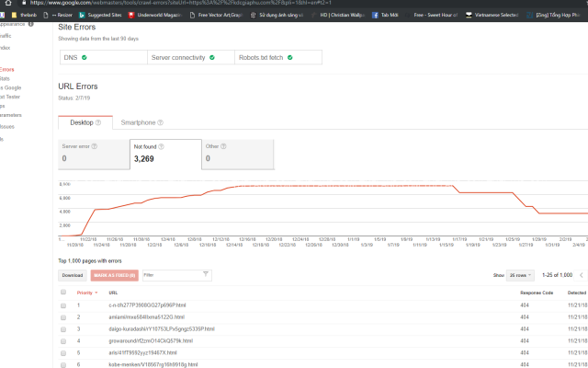Click the green check next to DNS
The image size is (588, 368).
84,57
